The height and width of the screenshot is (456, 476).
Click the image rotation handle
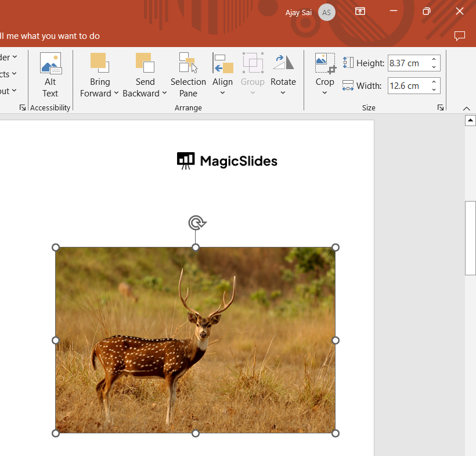click(197, 222)
